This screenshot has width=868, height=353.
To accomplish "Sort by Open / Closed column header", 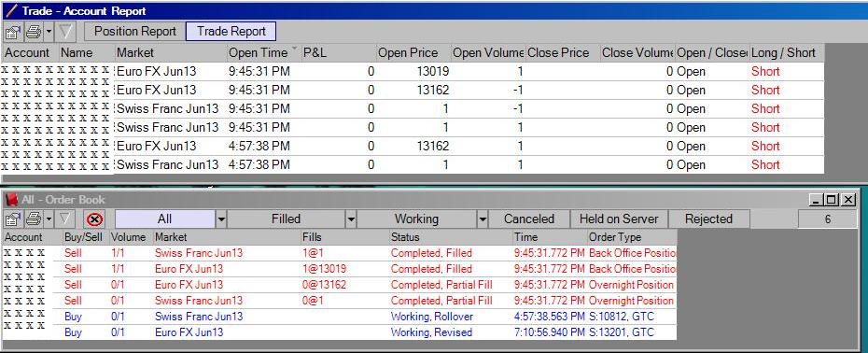I will (712, 52).
